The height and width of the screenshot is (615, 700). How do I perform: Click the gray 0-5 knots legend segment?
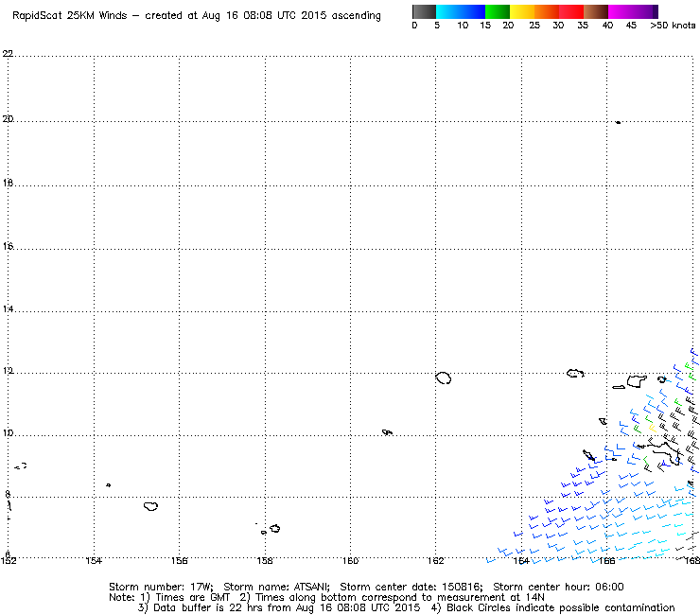424,11
